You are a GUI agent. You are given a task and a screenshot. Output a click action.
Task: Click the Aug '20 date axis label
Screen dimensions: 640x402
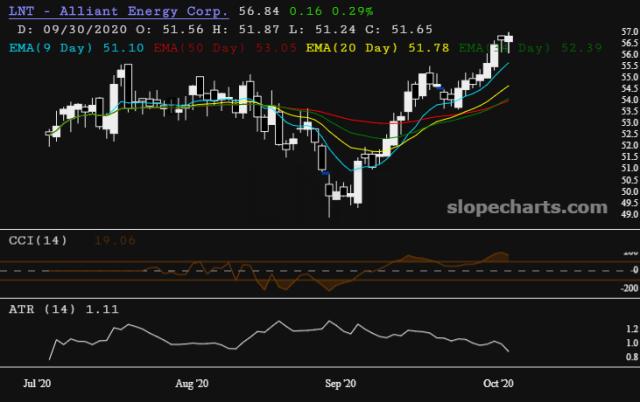[192, 384]
